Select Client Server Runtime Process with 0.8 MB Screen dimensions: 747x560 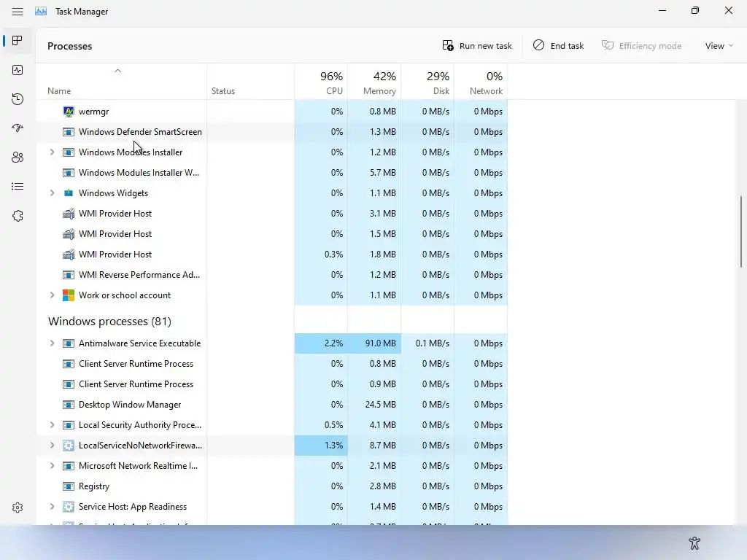click(271, 364)
